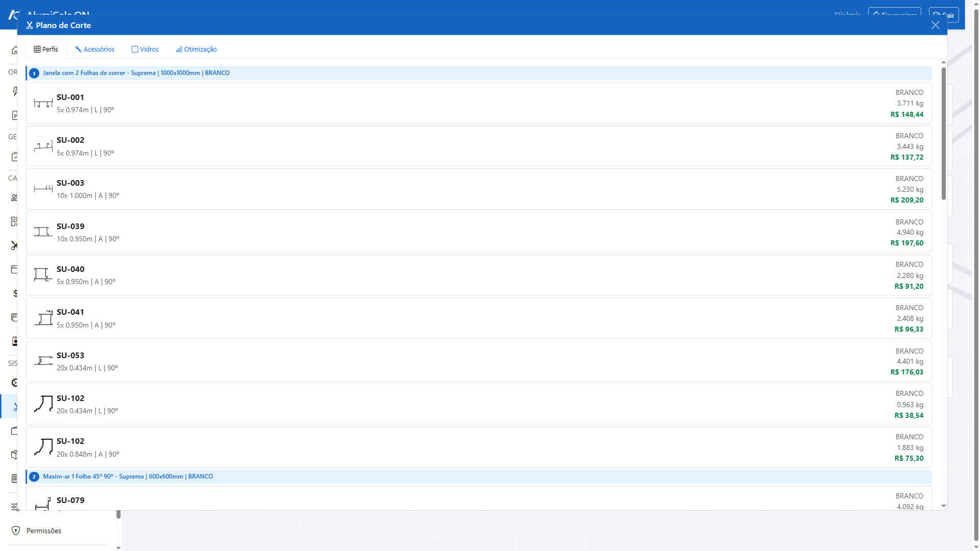Screen dimensions: 980x551
Task: Select the SU-039 profile name
Action: [x=70, y=227]
